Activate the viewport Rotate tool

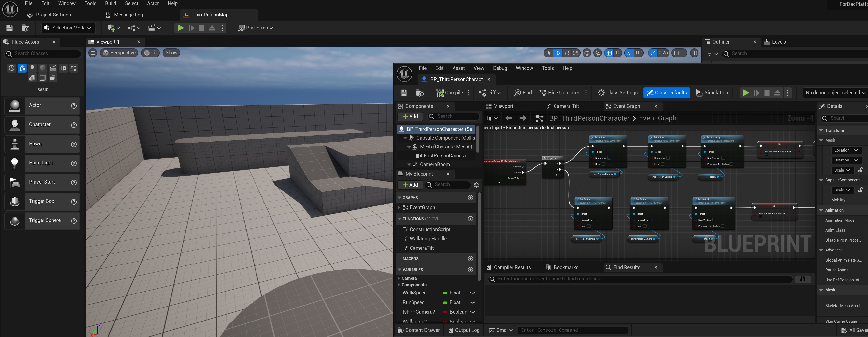[x=567, y=53]
